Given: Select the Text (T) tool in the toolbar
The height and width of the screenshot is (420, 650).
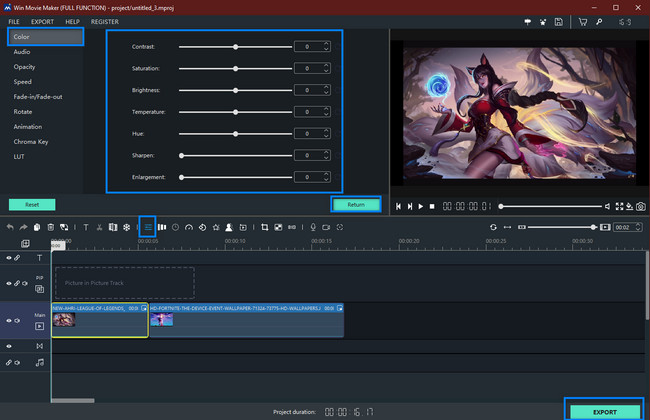Looking at the screenshot, I should click(x=86, y=227).
